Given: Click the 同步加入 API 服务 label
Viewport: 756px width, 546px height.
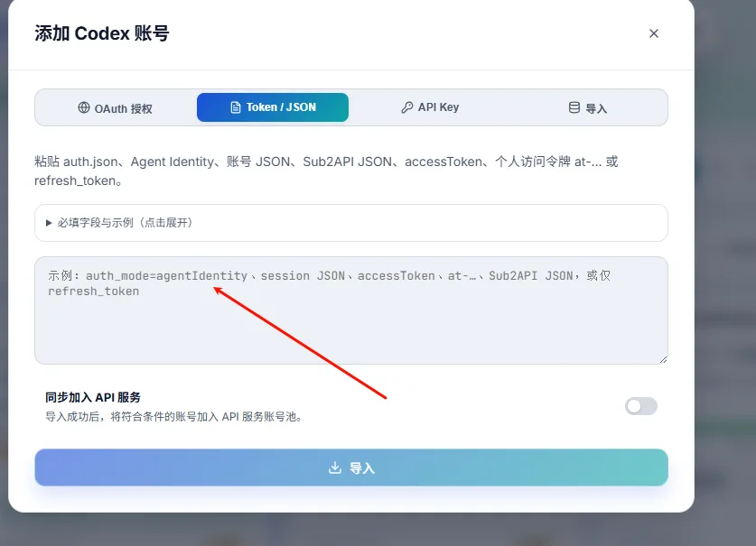Looking at the screenshot, I should [93, 398].
